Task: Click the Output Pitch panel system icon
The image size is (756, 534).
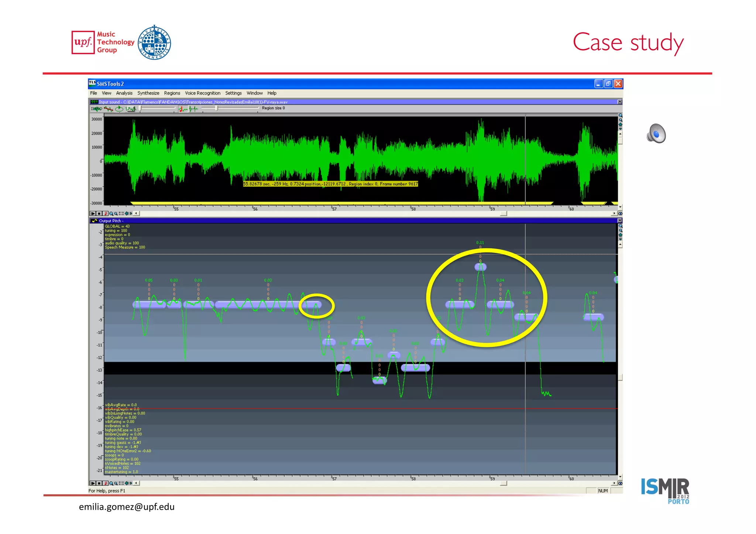Action: (94, 221)
